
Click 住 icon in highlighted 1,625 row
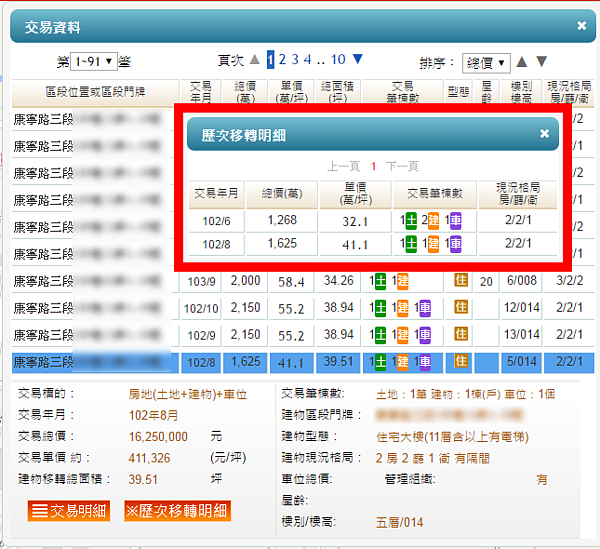point(461,361)
